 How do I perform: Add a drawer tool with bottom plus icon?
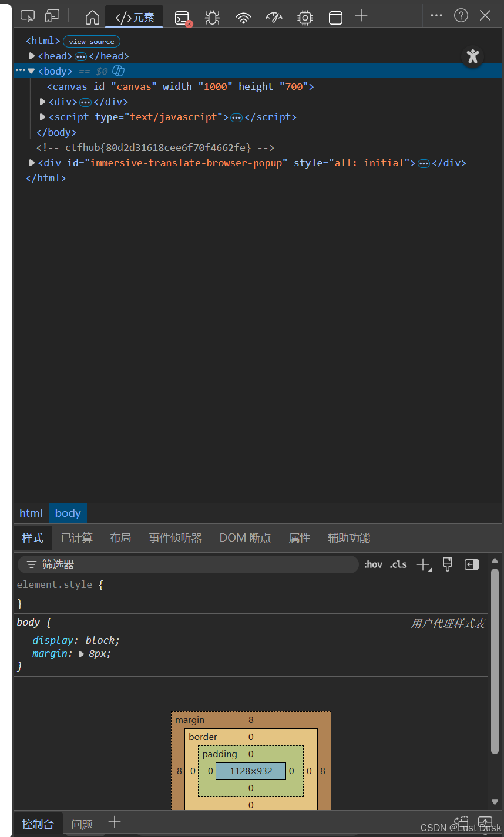click(115, 822)
